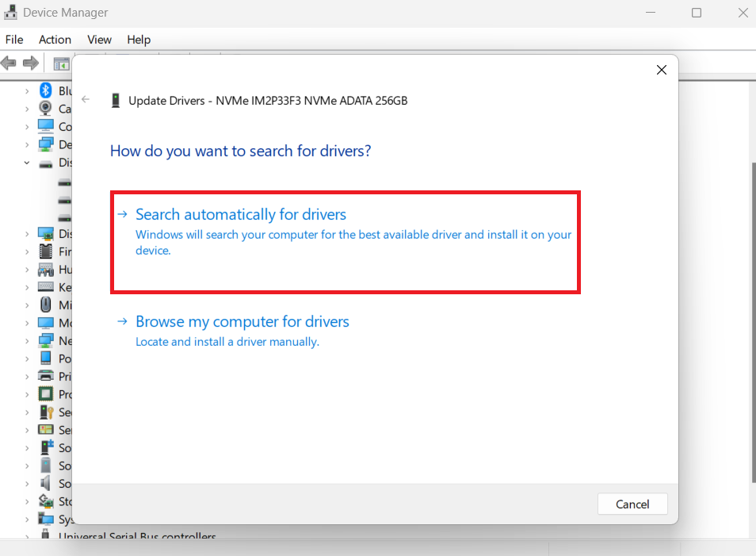Image resolution: width=756 pixels, height=556 pixels.
Task: Click the Sensors icon below Security
Action: point(46,430)
